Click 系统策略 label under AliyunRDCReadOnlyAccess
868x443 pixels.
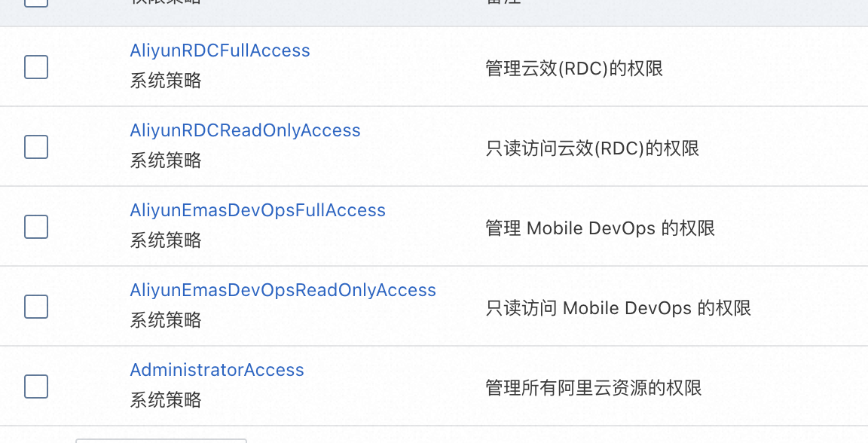tap(166, 160)
